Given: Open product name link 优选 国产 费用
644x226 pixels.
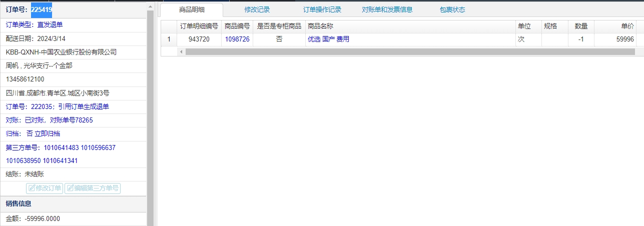Looking at the screenshot, I should point(328,39).
